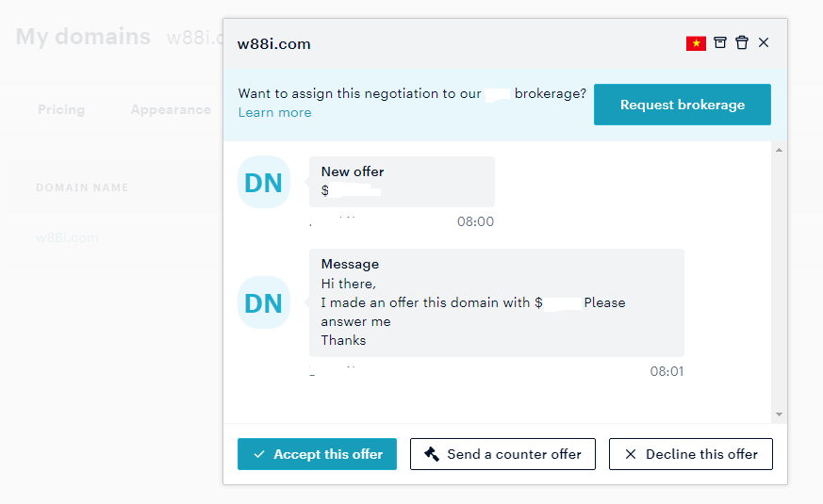Click the scrollbar up arrow
Viewport: 823px width, 504px height.
[779, 150]
